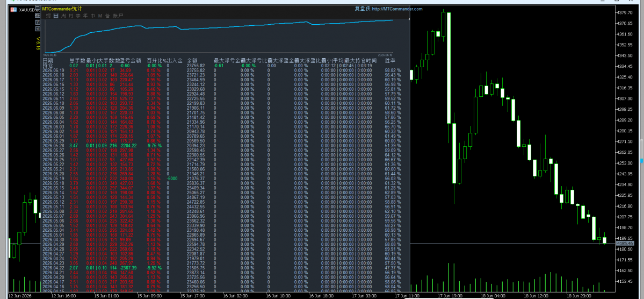
Task: Click the 525.72 profit value
Action: [x=127, y=98]
